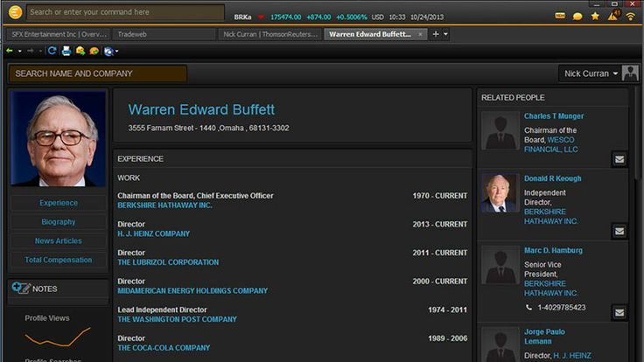Open the H. J. HEINZ link under Jorge Paulo Lemann
This screenshot has height=362, width=644.
click(572, 355)
